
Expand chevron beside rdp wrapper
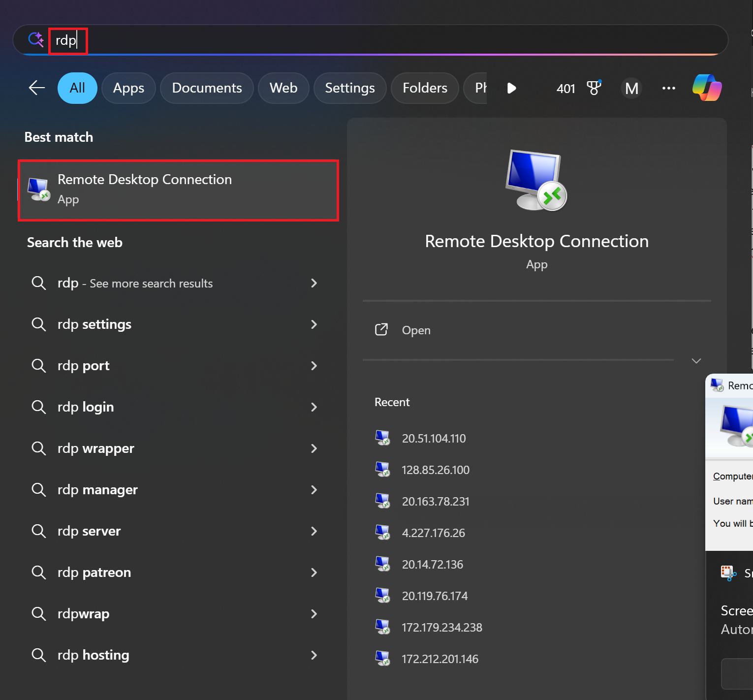point(314,448)
